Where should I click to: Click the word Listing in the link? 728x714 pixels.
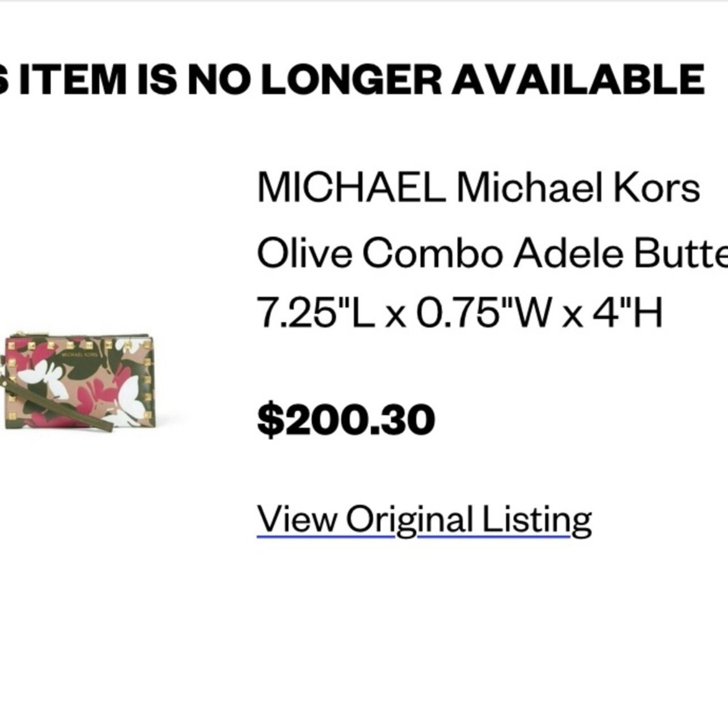pyautogui.click(x=536, y=520)
